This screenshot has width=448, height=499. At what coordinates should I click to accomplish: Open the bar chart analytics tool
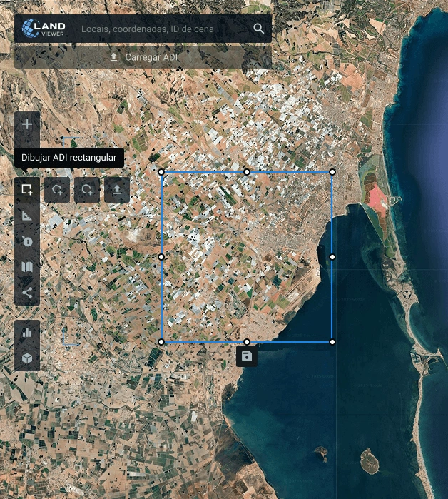pos(27,332)
